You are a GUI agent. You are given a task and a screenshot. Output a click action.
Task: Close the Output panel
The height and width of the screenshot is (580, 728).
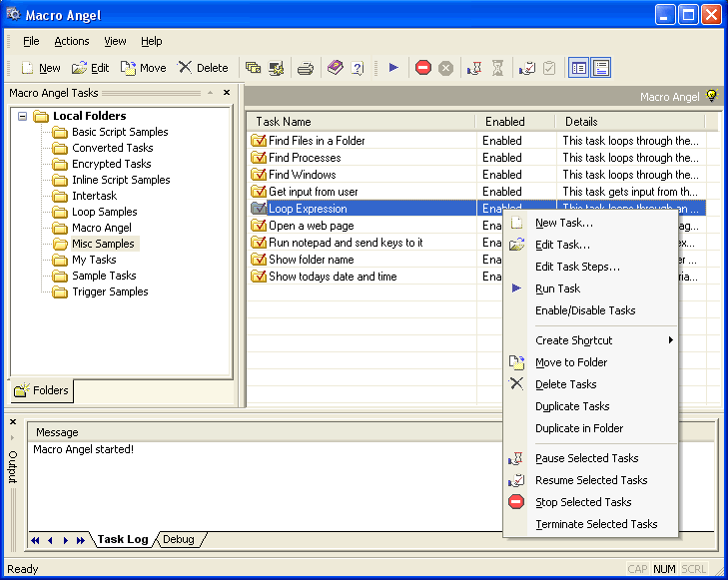click(x=13, y=422)
